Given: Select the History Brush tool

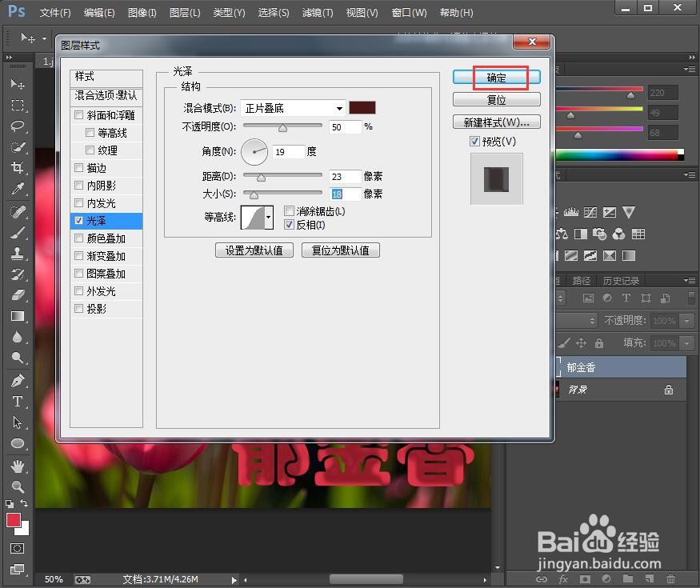Looking at the screenshot, I should pos(18,274).
